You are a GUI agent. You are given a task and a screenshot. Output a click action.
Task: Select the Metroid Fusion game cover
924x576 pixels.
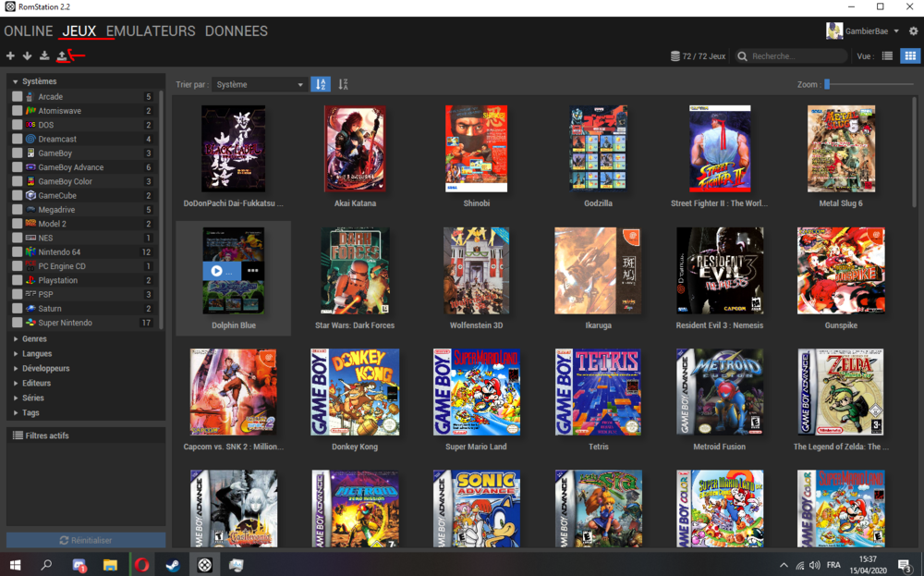click(x=720, y=392)
